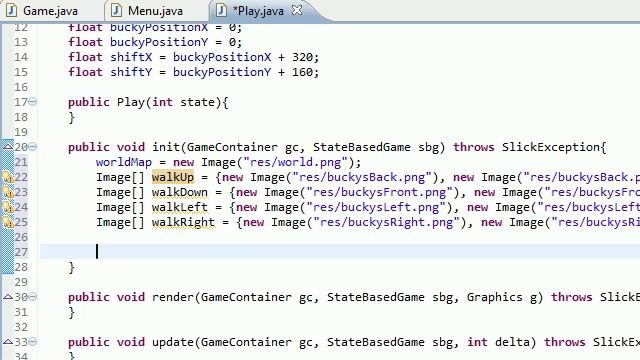Click the Java file icon on the Game.java tab
The height and width of the screenshot is (360, 640).
11,11
